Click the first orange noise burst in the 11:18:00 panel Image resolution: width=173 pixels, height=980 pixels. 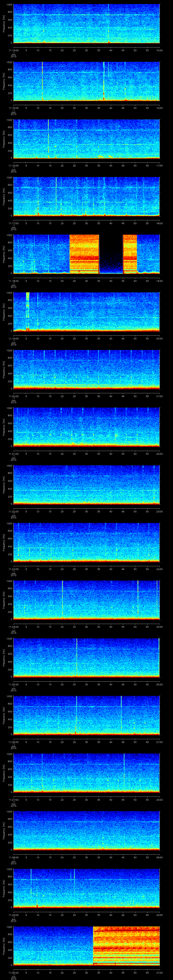click(x=84, y=254)
